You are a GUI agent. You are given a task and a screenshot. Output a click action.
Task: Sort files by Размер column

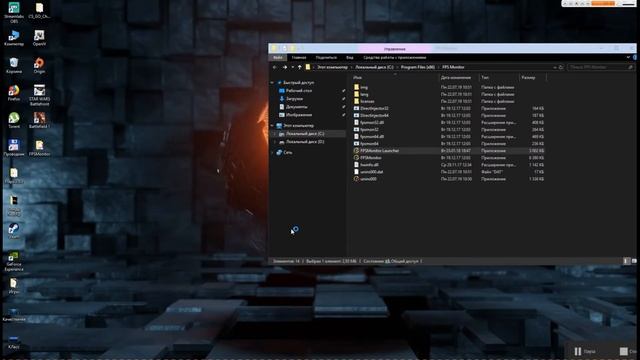(532, 78)
